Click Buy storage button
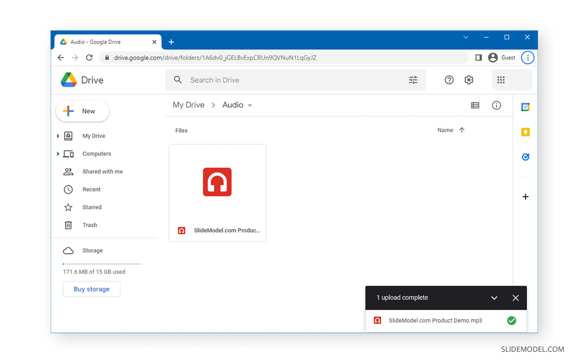588x364 pixels. click(92, 289)
